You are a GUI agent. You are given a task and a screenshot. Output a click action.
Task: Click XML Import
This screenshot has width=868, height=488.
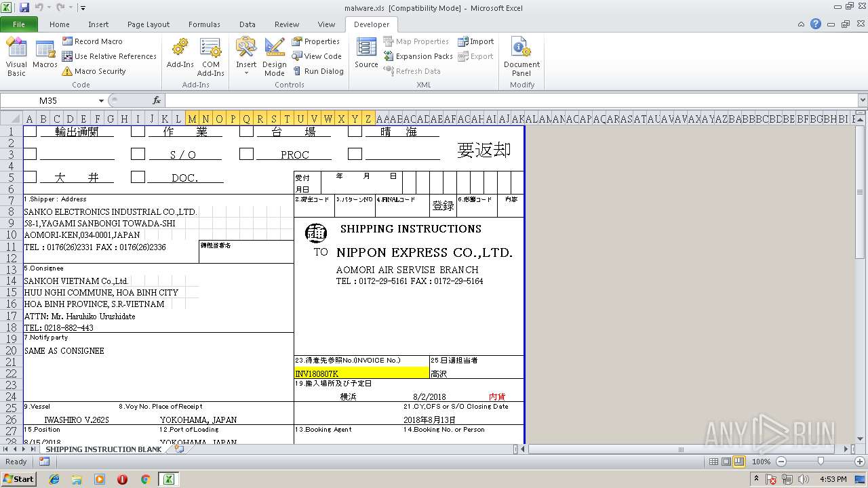point(475,41)
